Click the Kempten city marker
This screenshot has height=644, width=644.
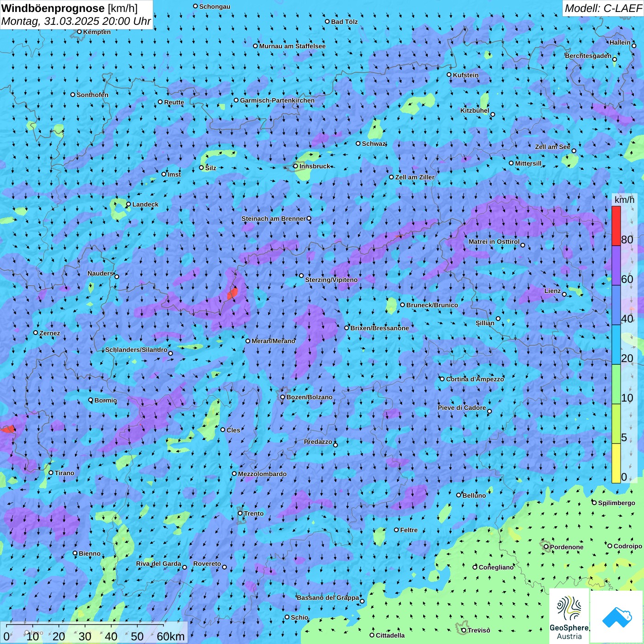[80, 32]
